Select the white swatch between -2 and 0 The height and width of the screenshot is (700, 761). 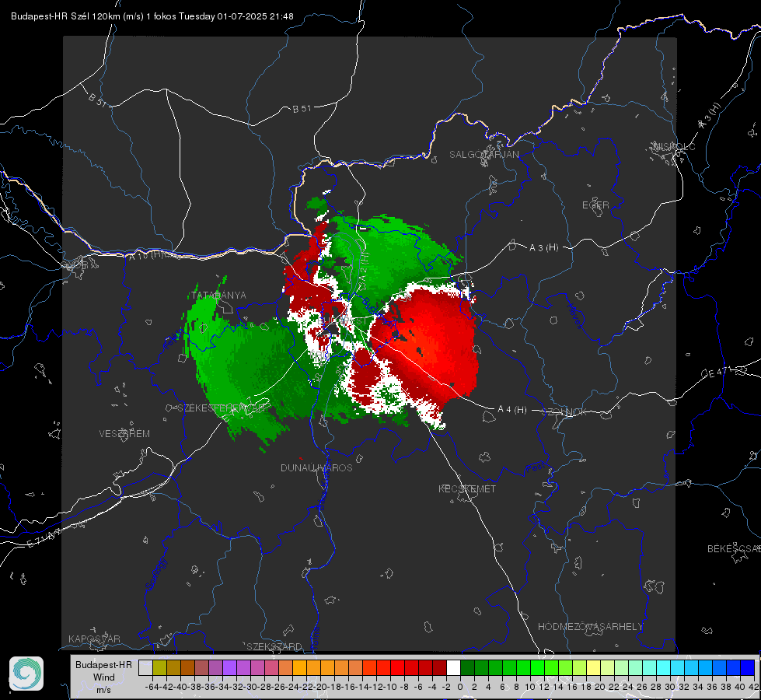(453, 668)
